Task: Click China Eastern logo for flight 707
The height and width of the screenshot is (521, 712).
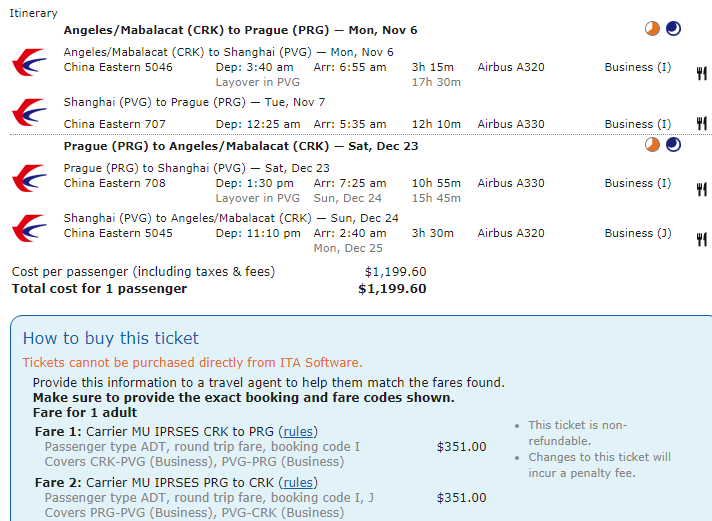Action: pyautogui.click(x=29, y=113)
